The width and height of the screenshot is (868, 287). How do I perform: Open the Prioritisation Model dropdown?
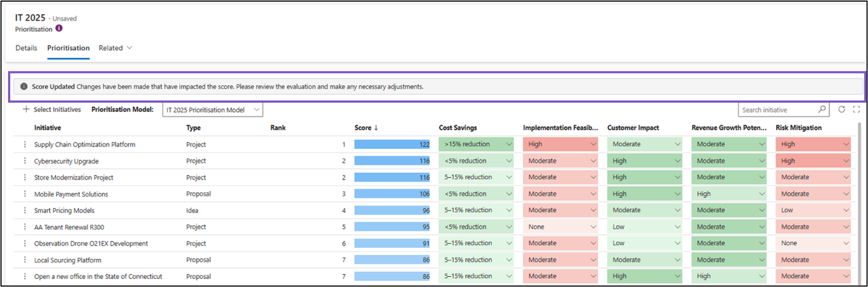tap(213, 110)
